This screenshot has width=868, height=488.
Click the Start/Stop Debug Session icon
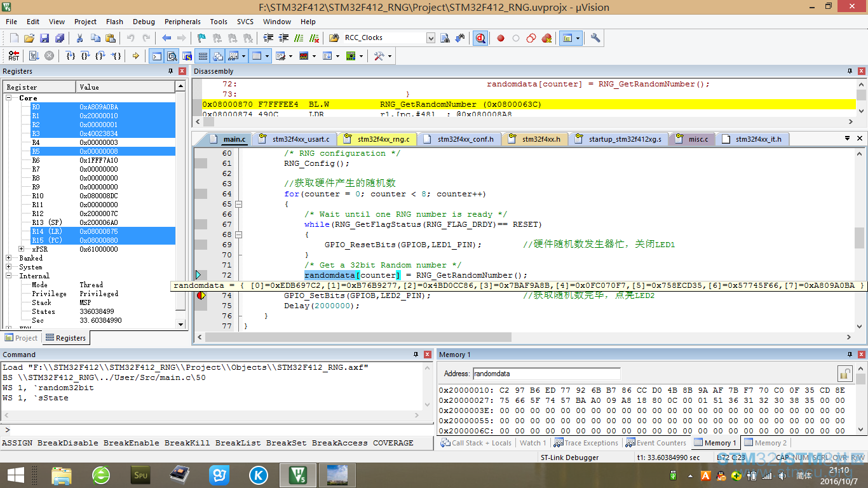(x=480, y=38)
